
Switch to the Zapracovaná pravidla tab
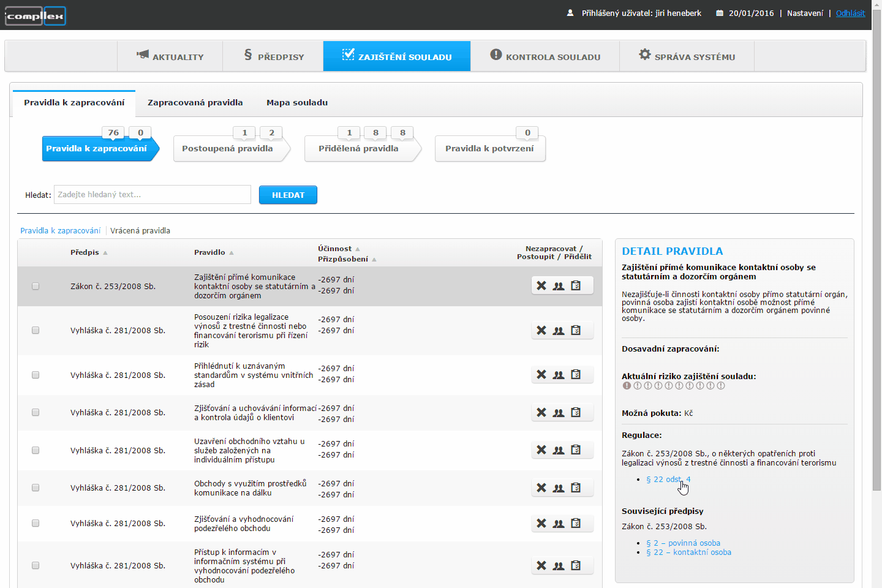tap(195, 102)
